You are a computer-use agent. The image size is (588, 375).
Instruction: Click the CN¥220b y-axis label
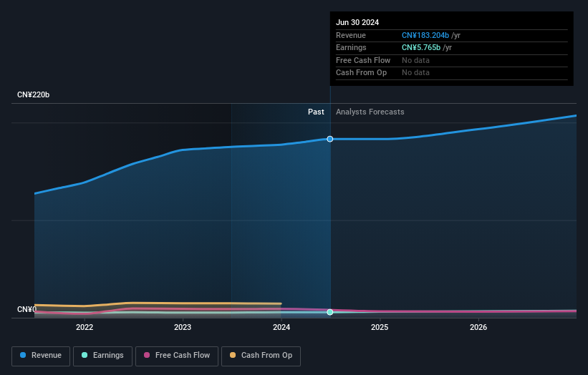34,94
